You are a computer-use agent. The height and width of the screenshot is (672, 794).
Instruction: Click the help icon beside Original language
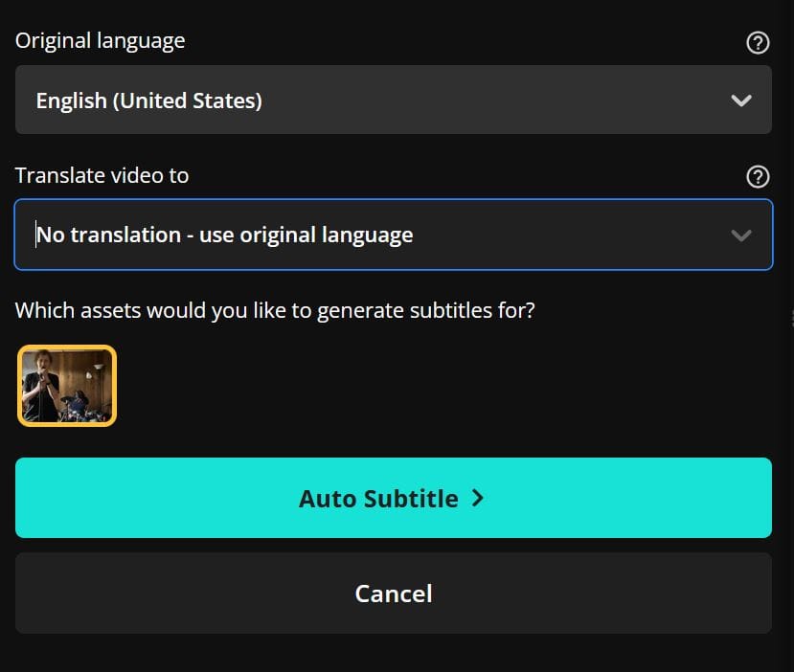(x=758, y=42)
